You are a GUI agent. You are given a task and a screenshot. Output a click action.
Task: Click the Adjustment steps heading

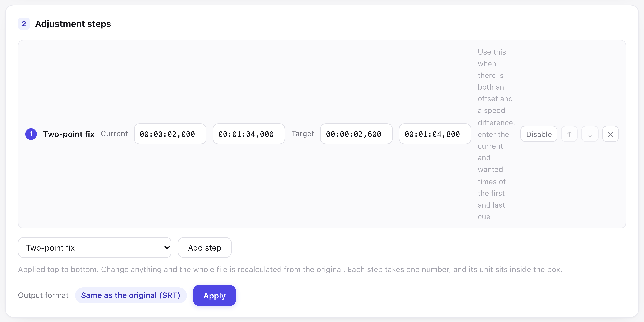click(73, 24)
